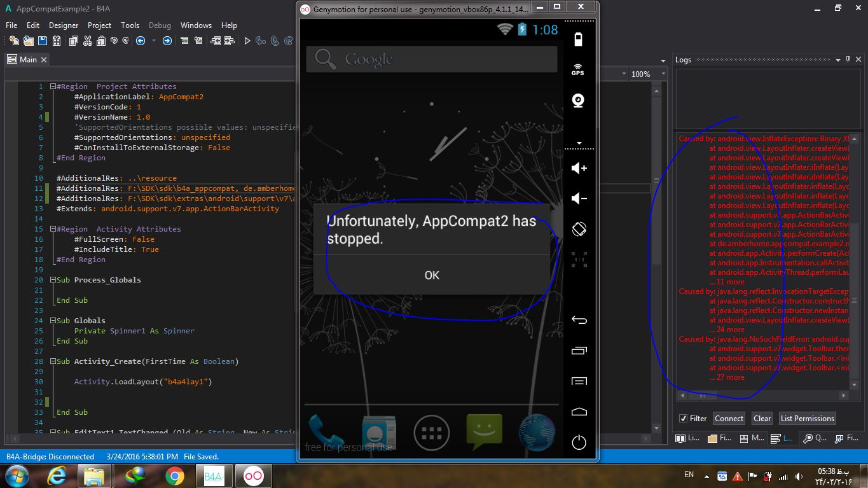868x488 pixels.
Task: Click the Save floppy disk toolbar icon
Action: point(43,41)
